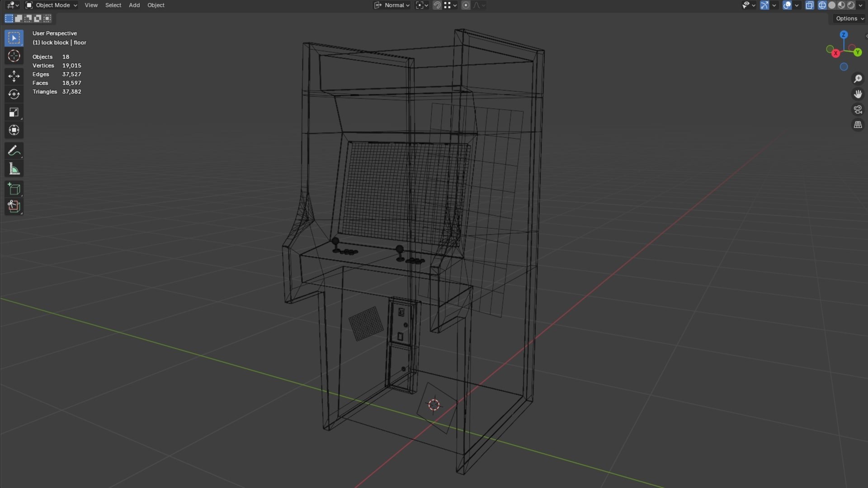Screen dimensions: 868x488
Task: Click the pan hand viewport icon
Action: point(858,94)
